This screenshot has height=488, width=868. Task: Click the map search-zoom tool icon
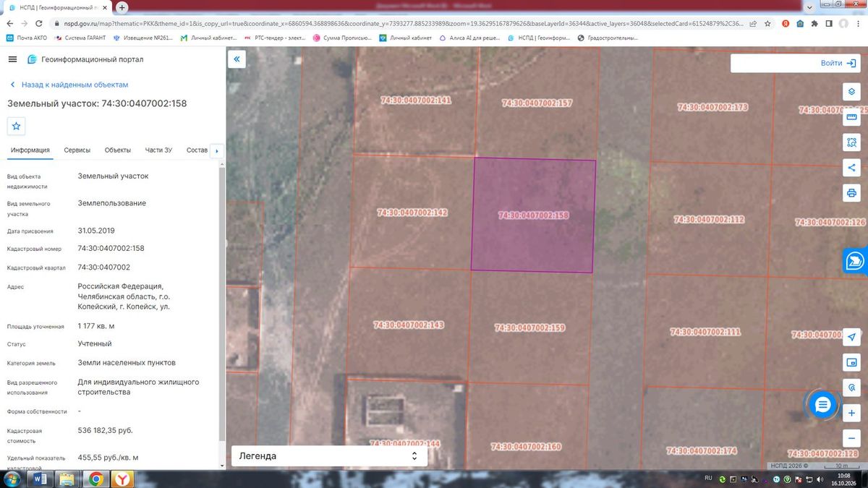tap(851, 387)
